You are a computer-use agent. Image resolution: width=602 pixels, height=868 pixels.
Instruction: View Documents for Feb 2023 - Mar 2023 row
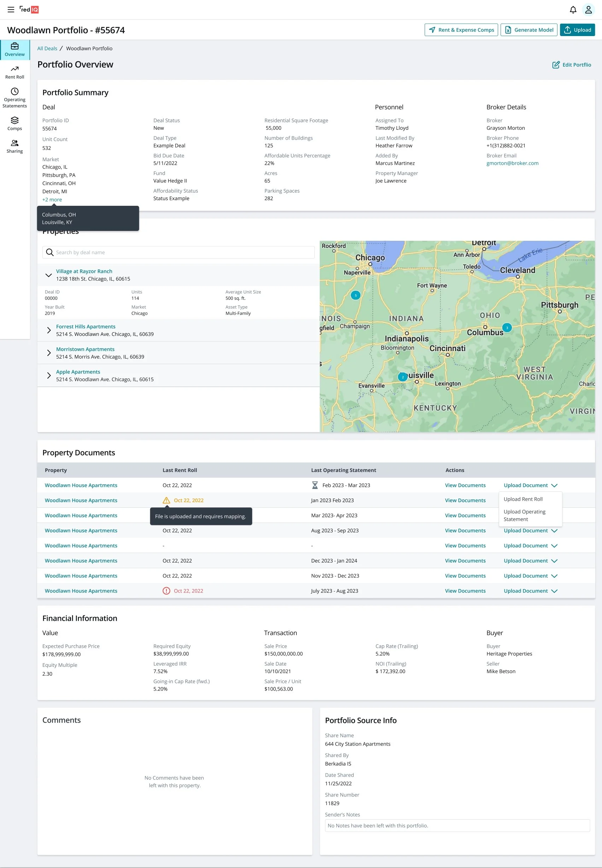[x=465, y=485]
